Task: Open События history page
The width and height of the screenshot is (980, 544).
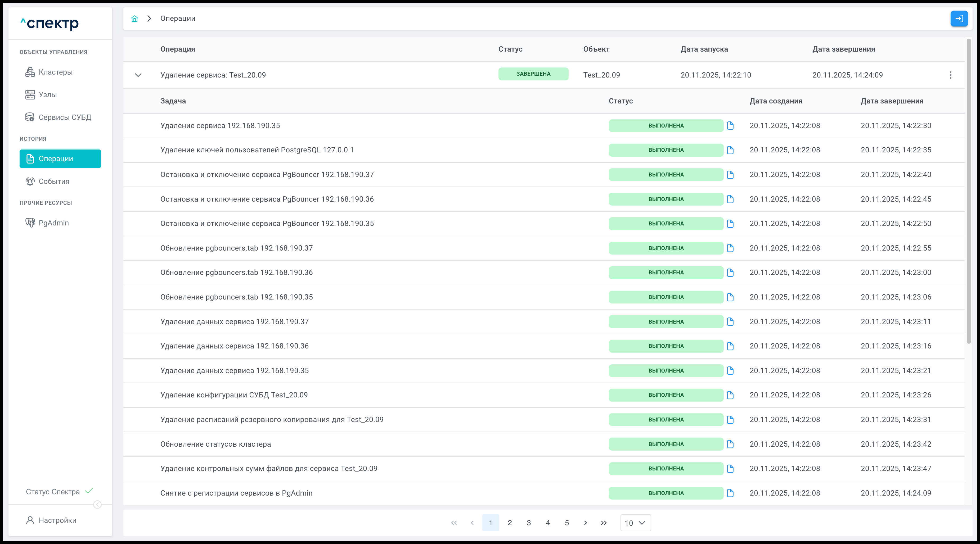Action: (x=54, y=181)
